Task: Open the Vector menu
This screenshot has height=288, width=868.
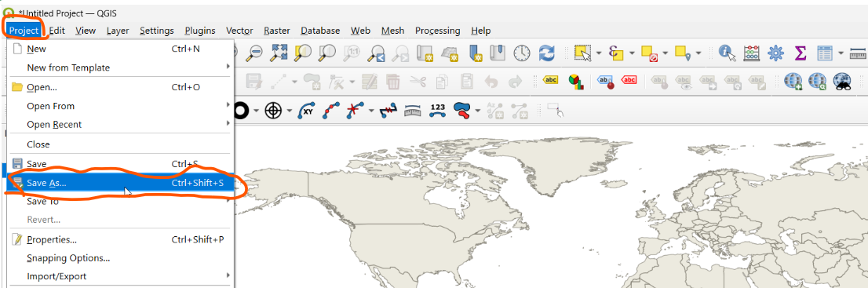Action: pyautogui.click(x=239, y=31)
